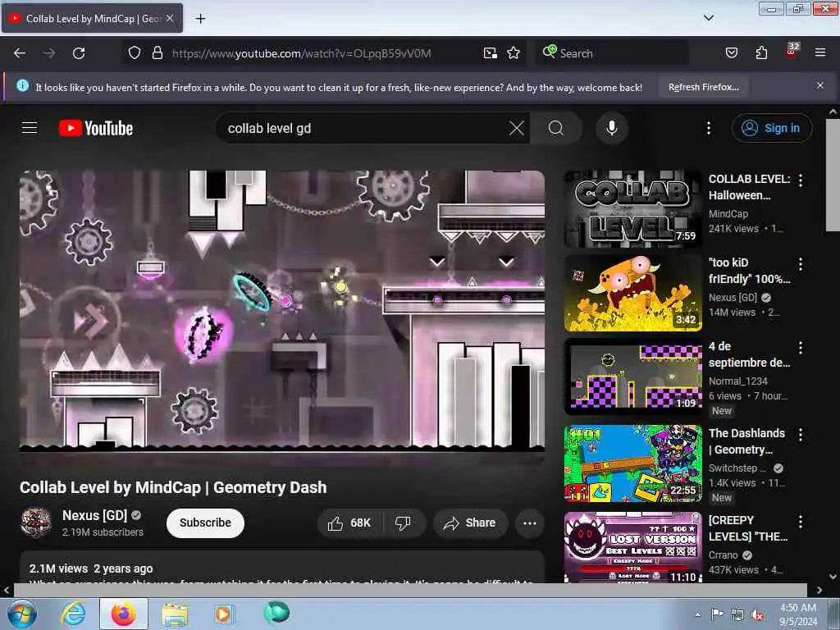
Task: Start voice search with the microphone icon
Action: tap(612, 128)
